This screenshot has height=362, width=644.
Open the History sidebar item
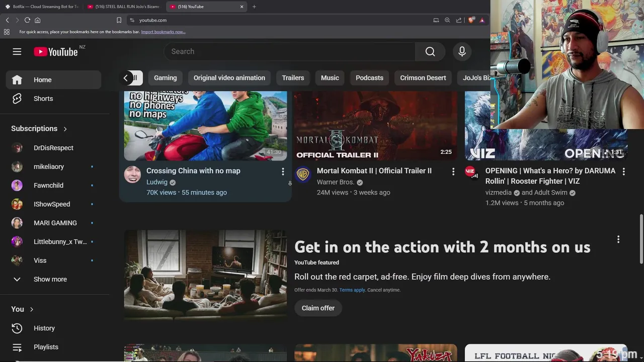tap(54, 328)
